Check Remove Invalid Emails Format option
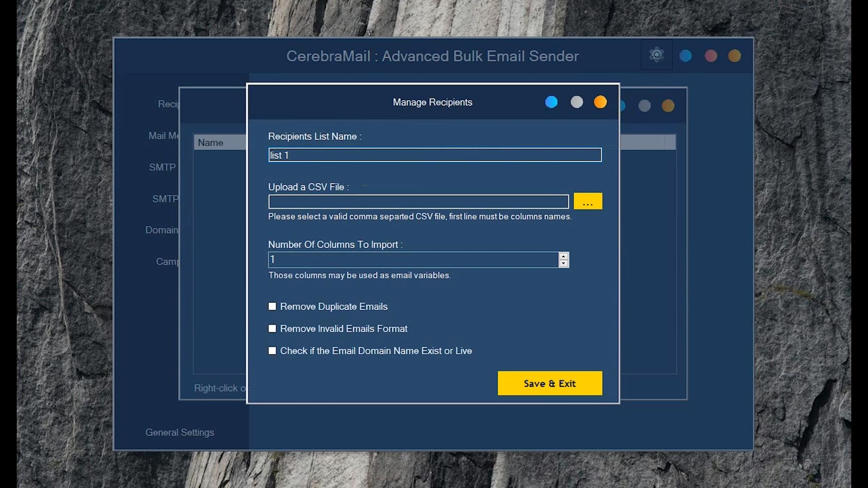868x488 pixels. pyautogui.click(x=272, y=328)
